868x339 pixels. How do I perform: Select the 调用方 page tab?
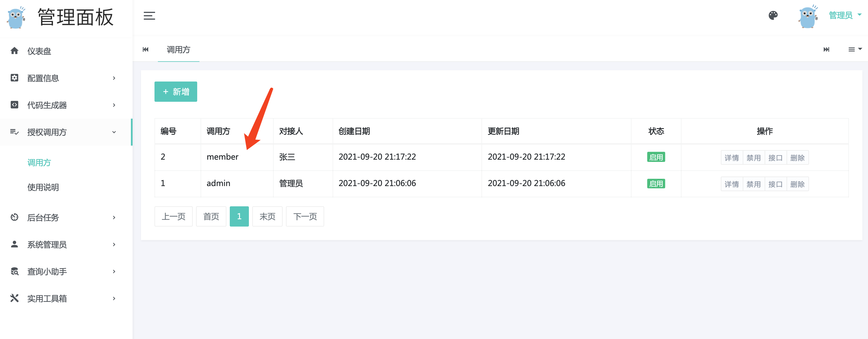pos(178,50)
